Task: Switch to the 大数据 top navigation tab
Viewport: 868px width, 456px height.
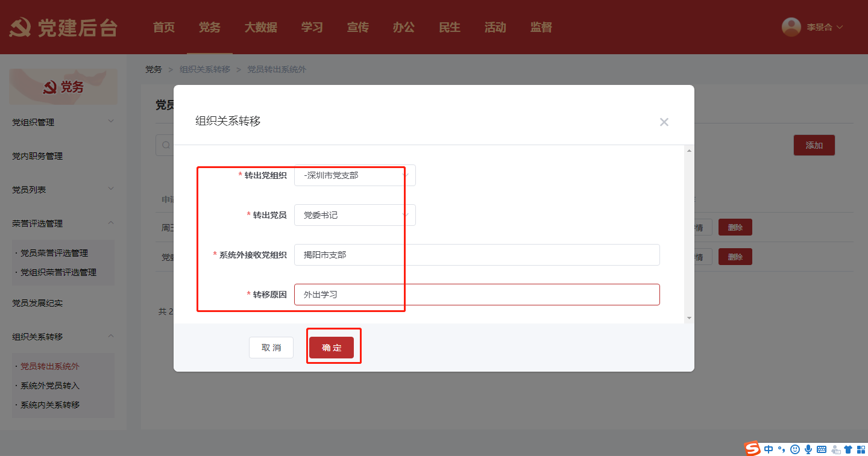Action: [x=260, y=27]
